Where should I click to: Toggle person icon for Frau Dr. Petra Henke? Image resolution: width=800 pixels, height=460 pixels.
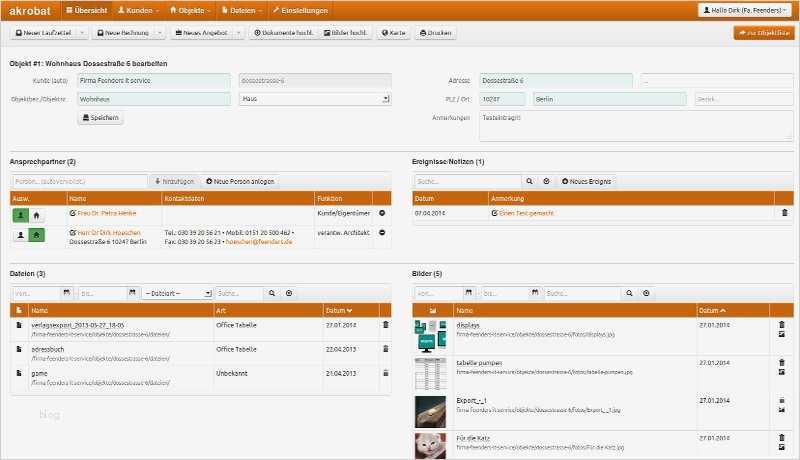coord(20,215)
